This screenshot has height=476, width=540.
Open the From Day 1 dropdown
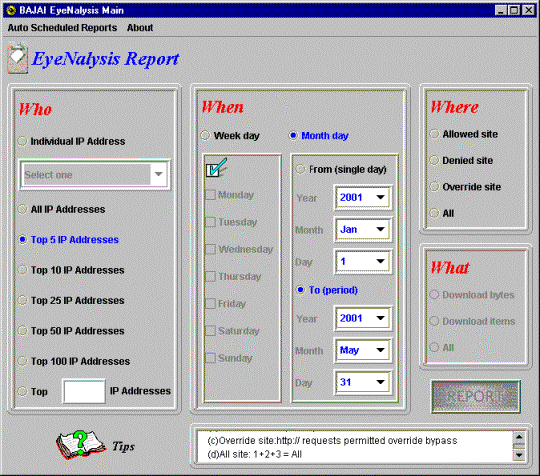pyautogui.click(x=363, y=261)
